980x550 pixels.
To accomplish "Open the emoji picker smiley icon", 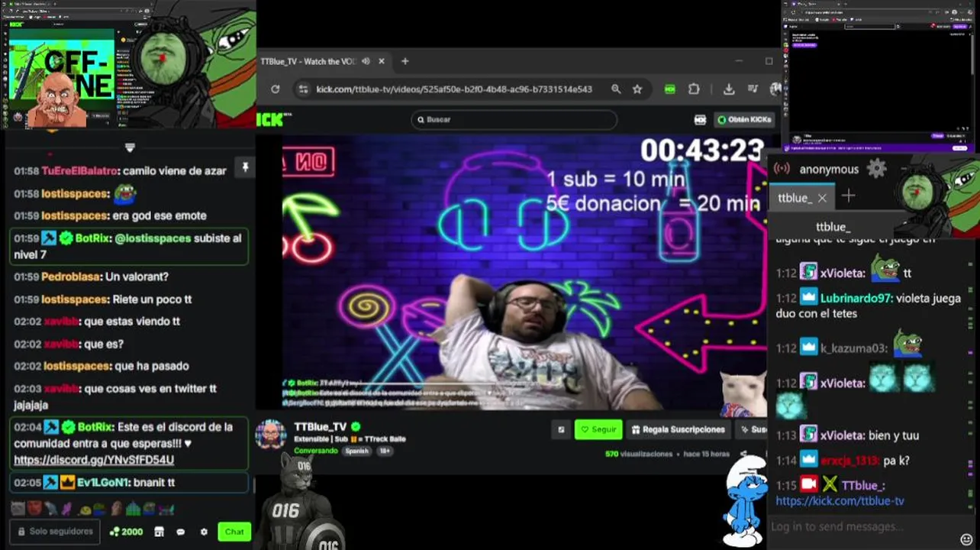I will point(966,539).
